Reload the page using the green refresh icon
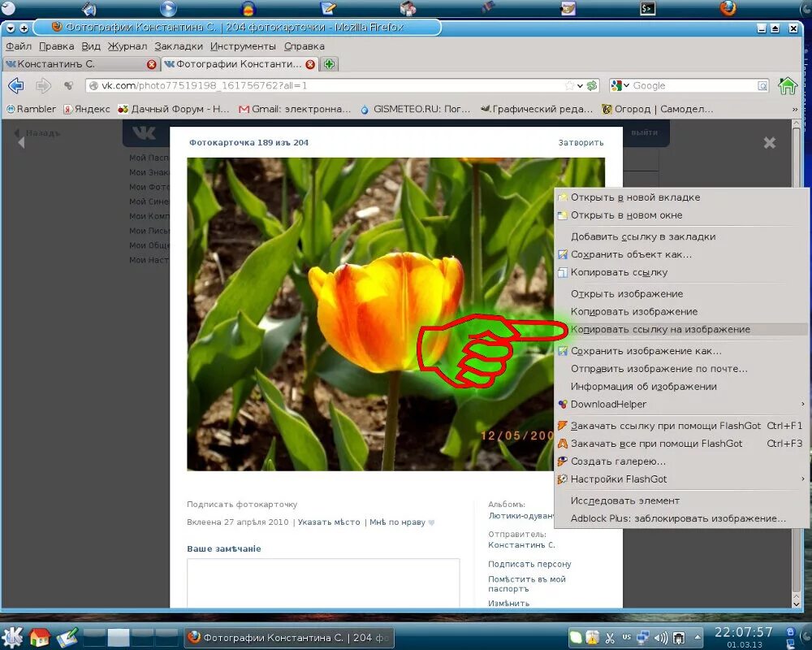 point(592,85)
